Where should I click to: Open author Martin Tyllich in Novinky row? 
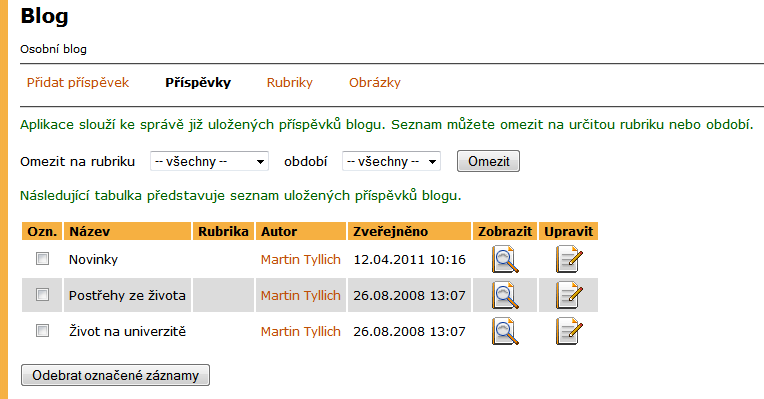click(x=301, y=260)
